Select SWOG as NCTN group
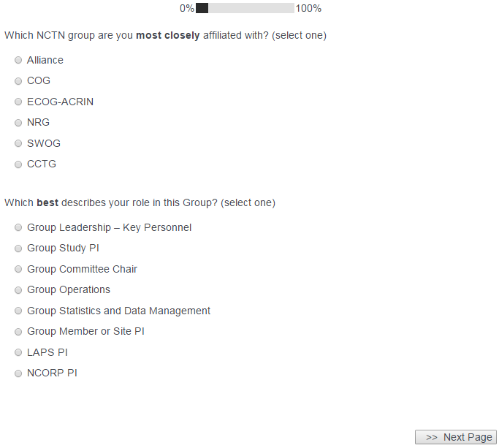Viewport: 499px width, 448px height. pos(18,144)
